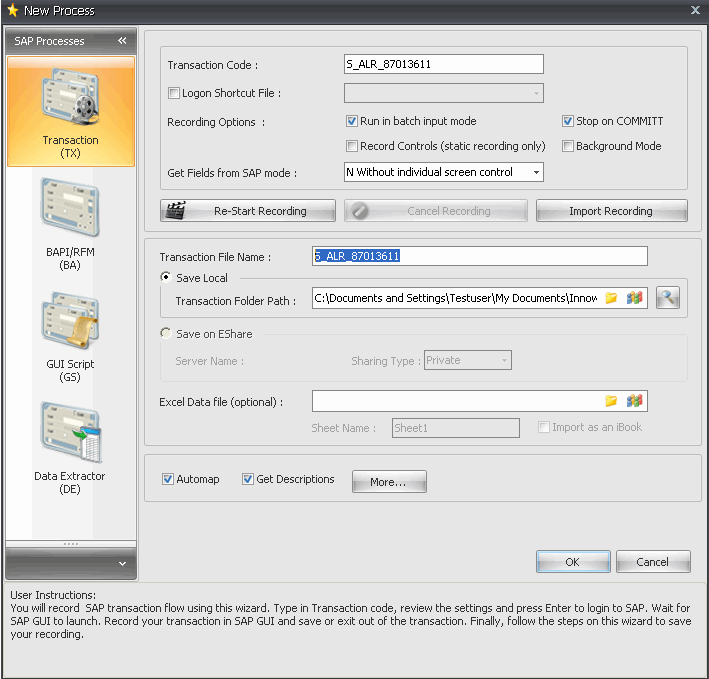Click colored cube icon beside Excel Data file
The height and width of the screenshot is (679, 709).
tap(634, 401)
